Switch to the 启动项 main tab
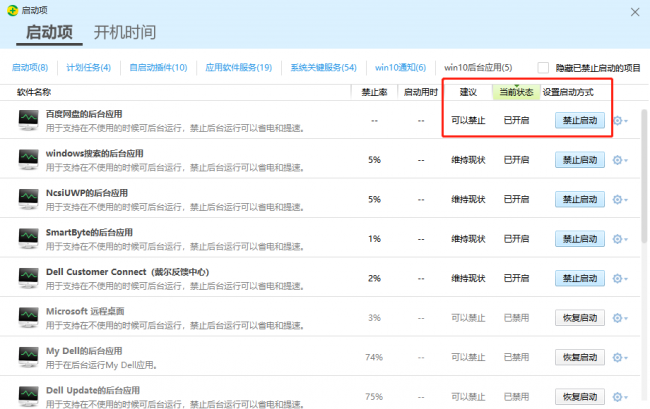Image resolution: width=650 pixels, height=409 pixels. click(x=49, y=32)
